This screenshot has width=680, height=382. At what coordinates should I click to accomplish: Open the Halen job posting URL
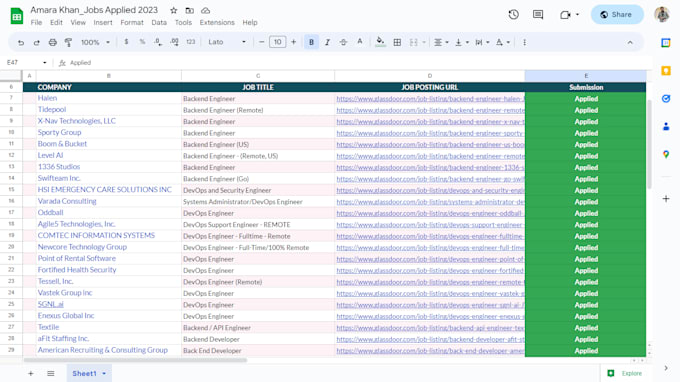point(430,99)
